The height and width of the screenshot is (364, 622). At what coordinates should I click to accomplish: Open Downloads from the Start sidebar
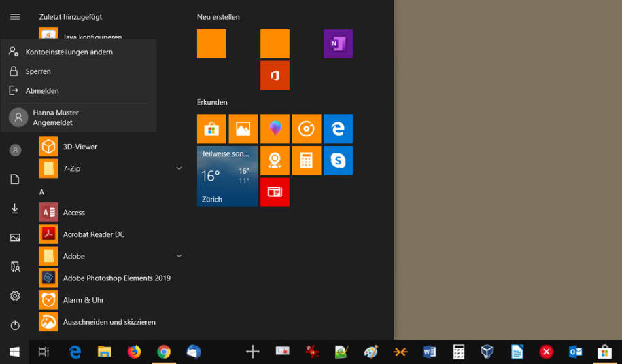[x=15, y=208]
